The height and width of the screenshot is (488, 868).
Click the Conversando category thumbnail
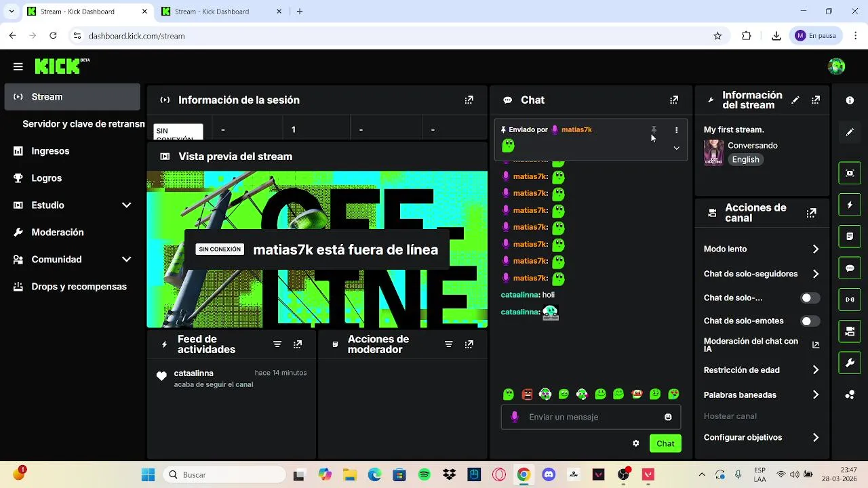click(x=713, y=152)
